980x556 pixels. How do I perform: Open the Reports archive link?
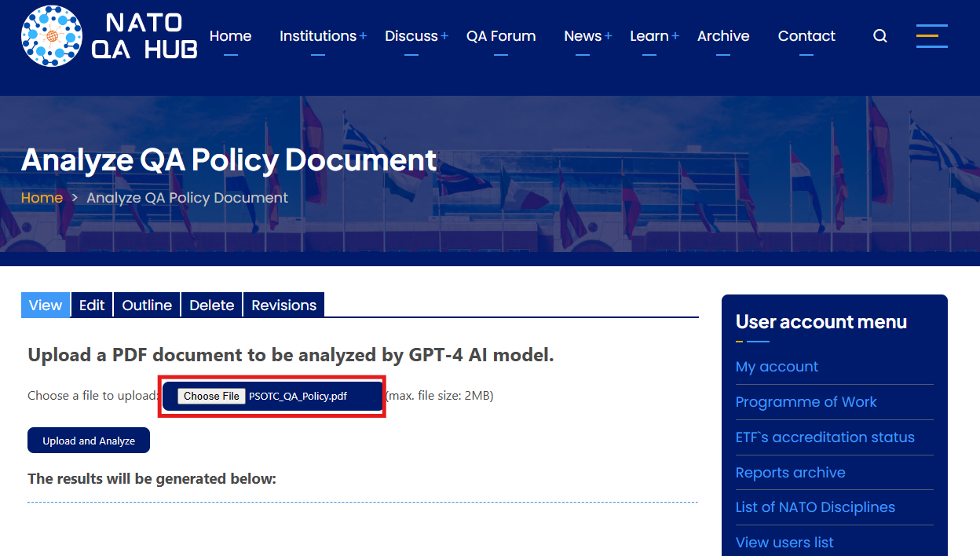coord(790,473)
